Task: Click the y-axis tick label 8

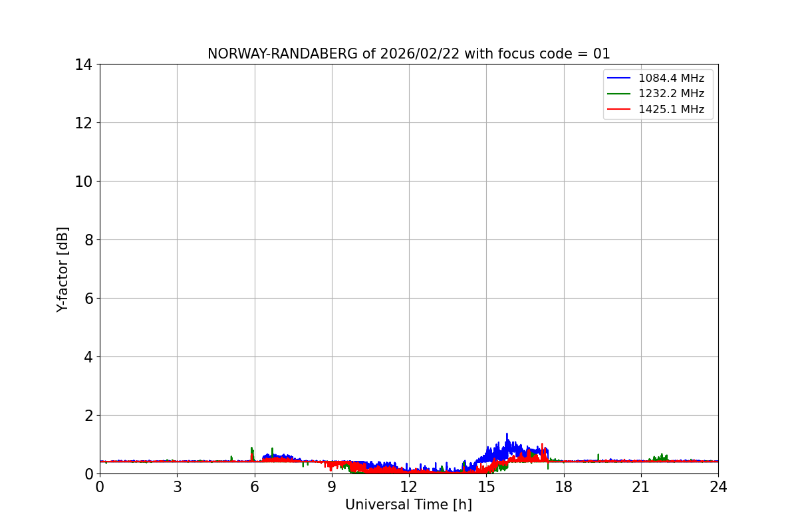Action: [88, 240]
